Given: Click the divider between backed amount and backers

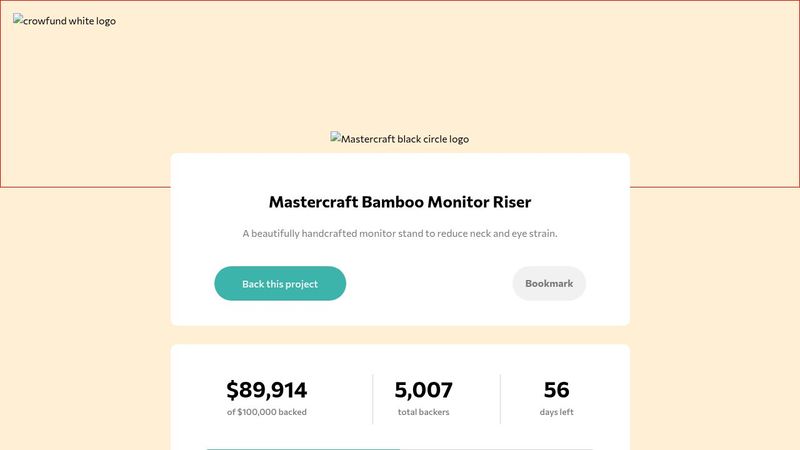Looking at the screenshot, I should coord(373,399).
